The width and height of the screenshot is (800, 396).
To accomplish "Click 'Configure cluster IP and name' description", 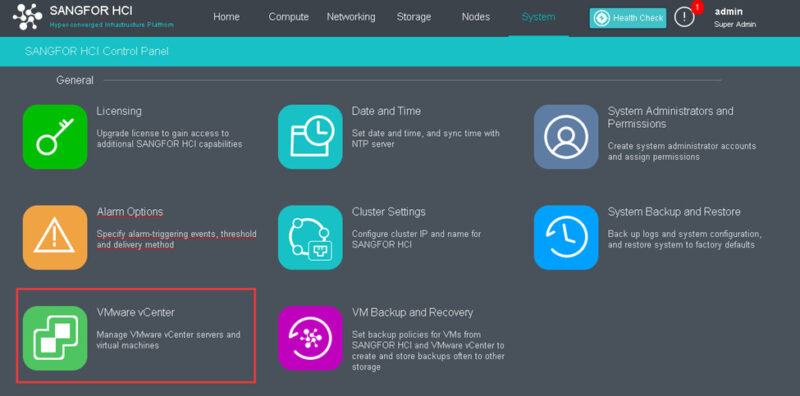I will click(416, 239).
